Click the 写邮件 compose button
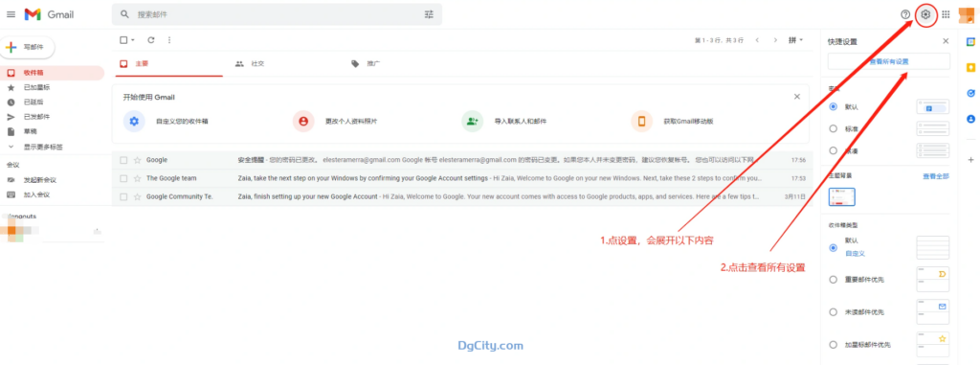 point(28,47)
